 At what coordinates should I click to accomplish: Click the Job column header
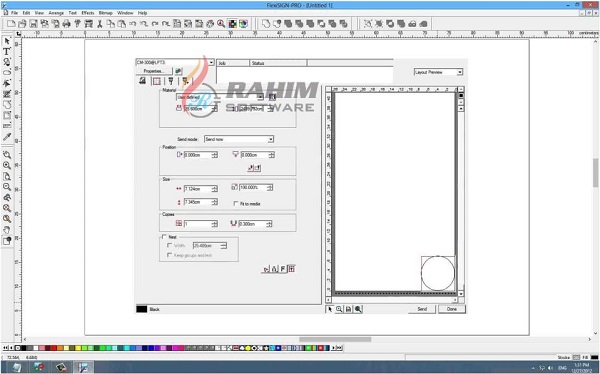click(233, 63)
